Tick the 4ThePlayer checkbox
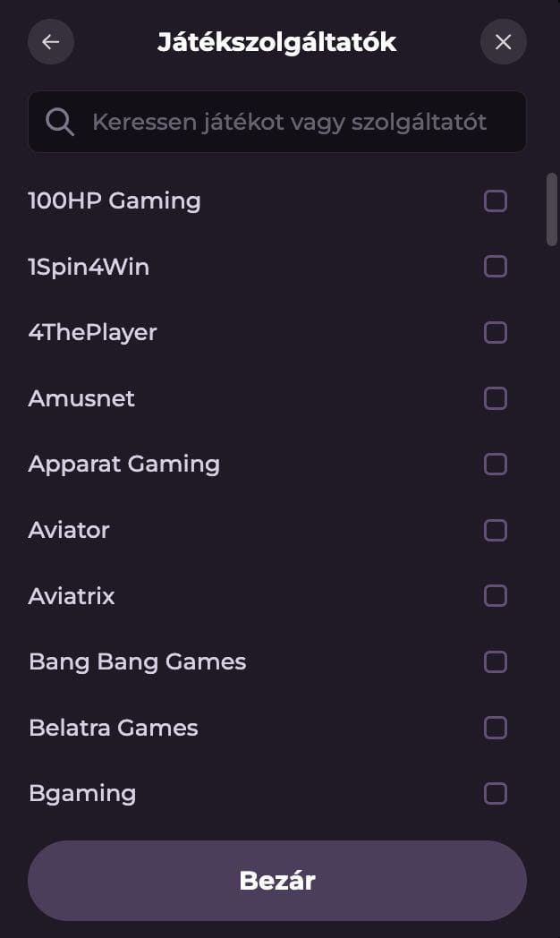The width and height of the screenshot is (560, 938). [496, 333]
